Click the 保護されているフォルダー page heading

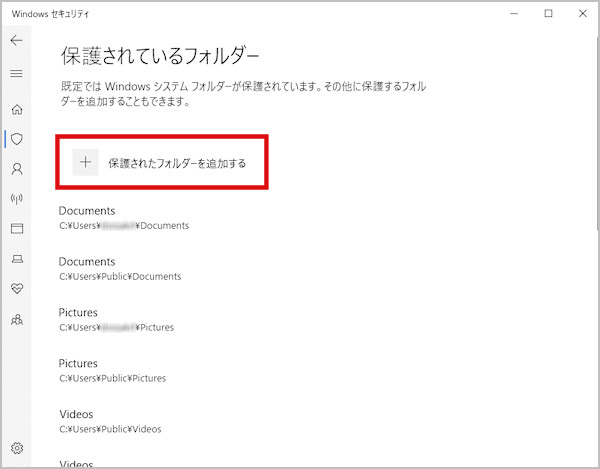point(160,56)
